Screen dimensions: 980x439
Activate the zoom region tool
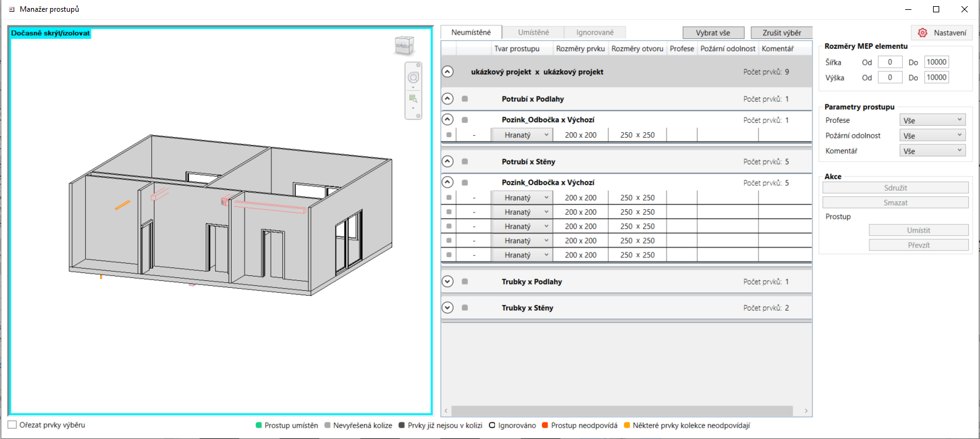click(413, 99)
